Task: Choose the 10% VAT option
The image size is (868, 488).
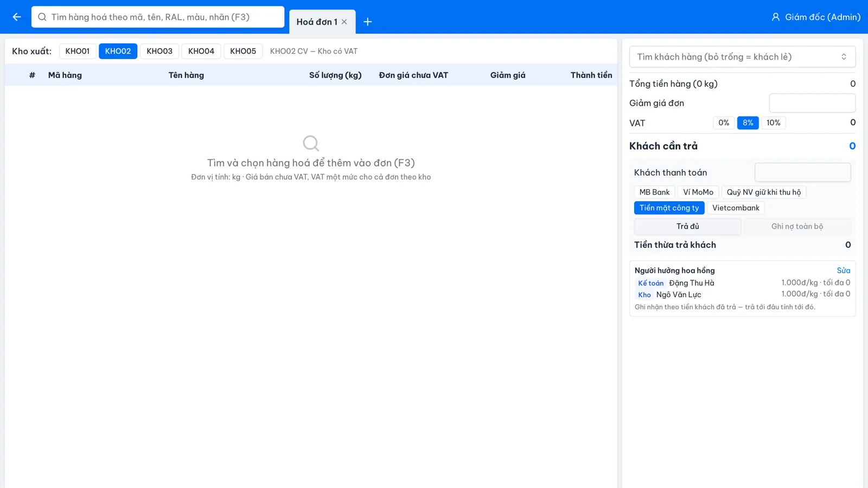Action: coord(774,123)
